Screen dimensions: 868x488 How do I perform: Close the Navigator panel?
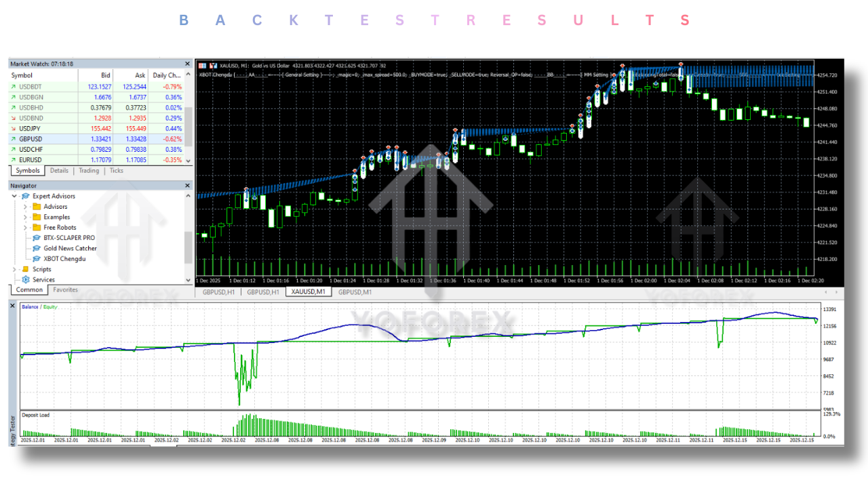[x=188, y=185]
